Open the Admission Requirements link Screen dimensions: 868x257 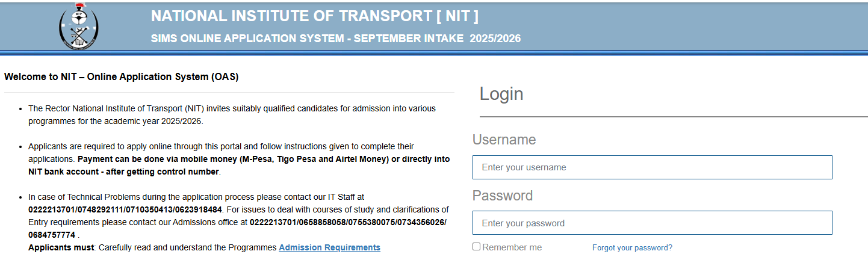pyautogui.click(x=329, y=247)
